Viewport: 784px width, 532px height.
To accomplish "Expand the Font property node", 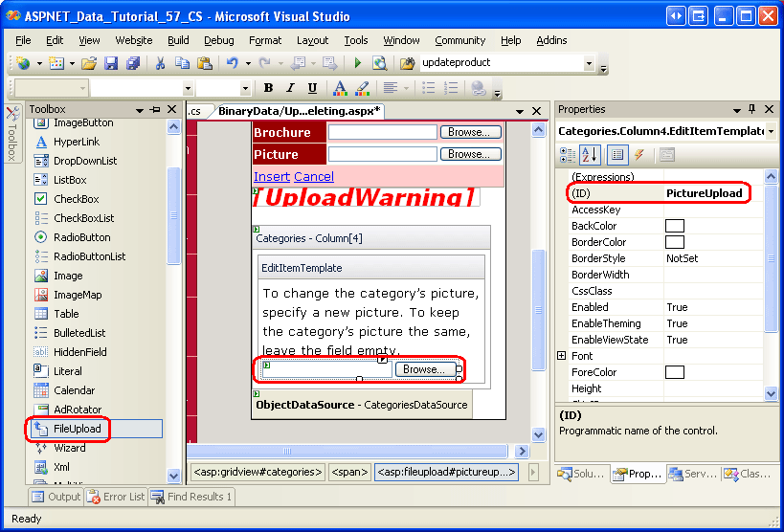I will [562, 356].
